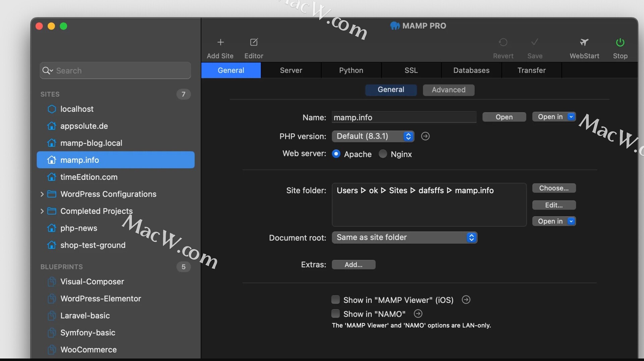
Task: Click the SITES count badge 7
Action: (183, 94)
